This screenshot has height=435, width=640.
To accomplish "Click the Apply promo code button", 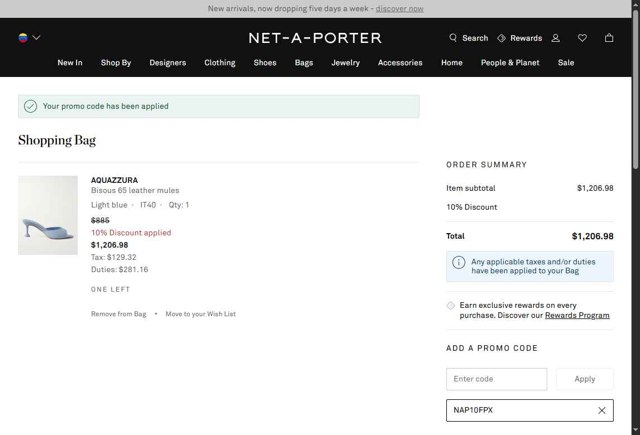I will [x=585, y=379].
